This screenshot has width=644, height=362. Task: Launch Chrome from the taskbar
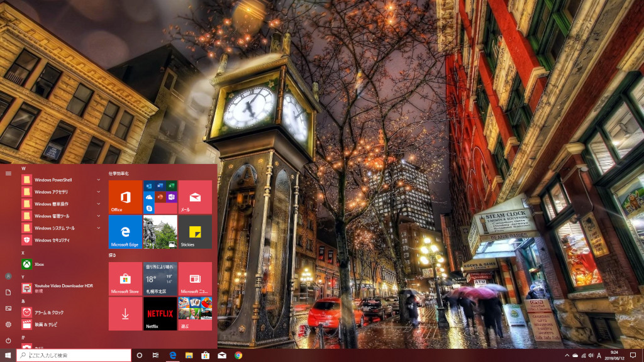(238, 356)
